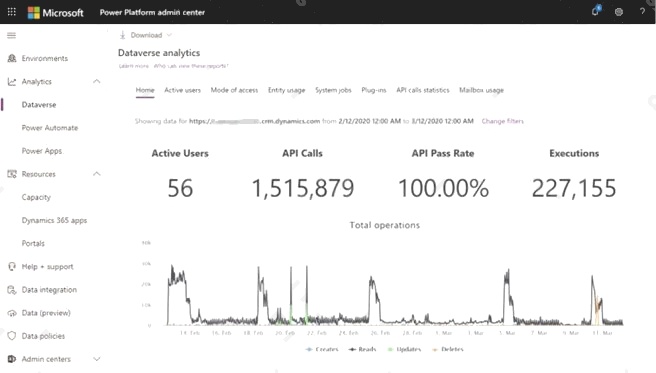
Task: Open the settings gear icon
Action: [x=619, y=12]
